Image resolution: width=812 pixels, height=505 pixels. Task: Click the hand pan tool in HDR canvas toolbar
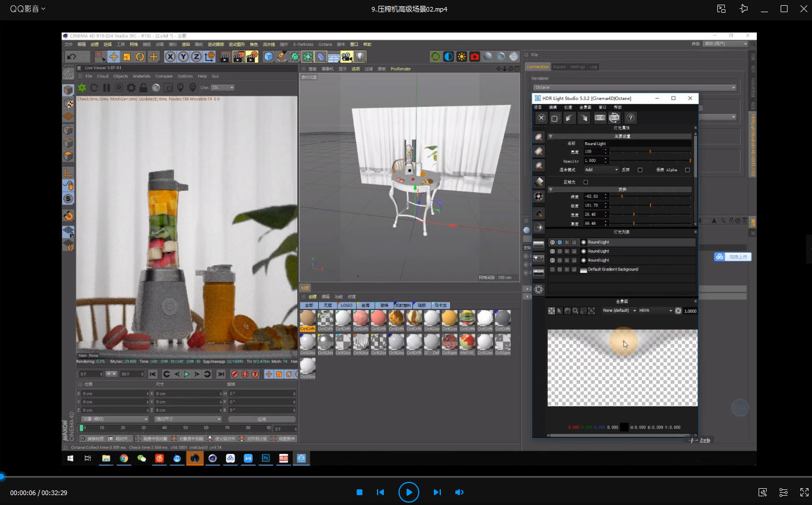pos(567,311)
